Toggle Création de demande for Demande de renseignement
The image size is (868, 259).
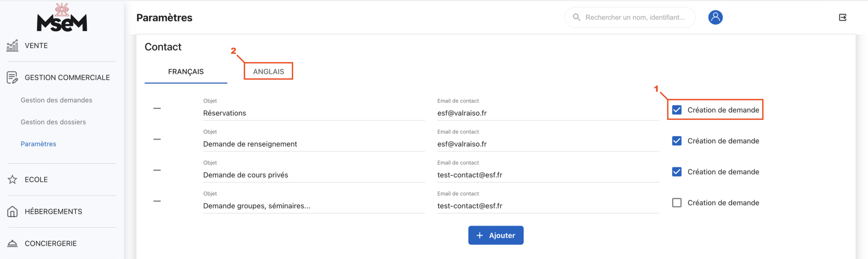[677, 141]
